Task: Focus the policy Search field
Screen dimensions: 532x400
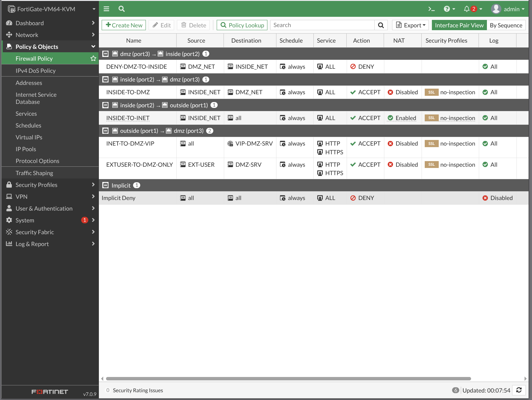Action: pos(322,25)
